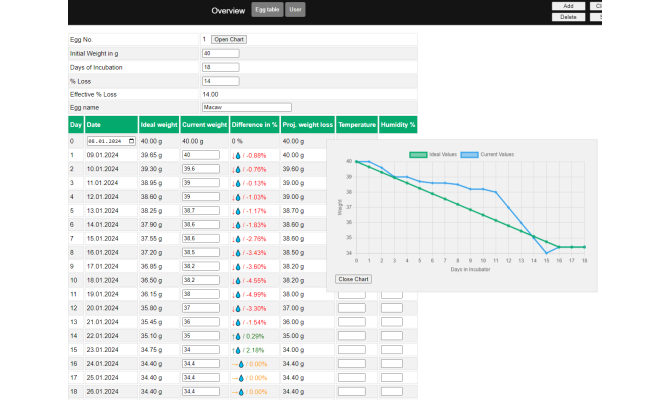
Task: Click the Open Chart button
Action: (x=229, y=39)
